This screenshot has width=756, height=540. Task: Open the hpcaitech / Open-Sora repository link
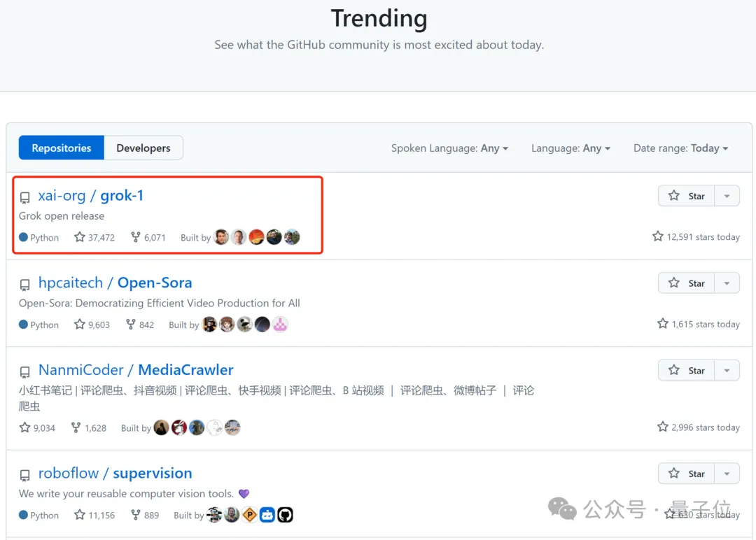click(115, 283)
